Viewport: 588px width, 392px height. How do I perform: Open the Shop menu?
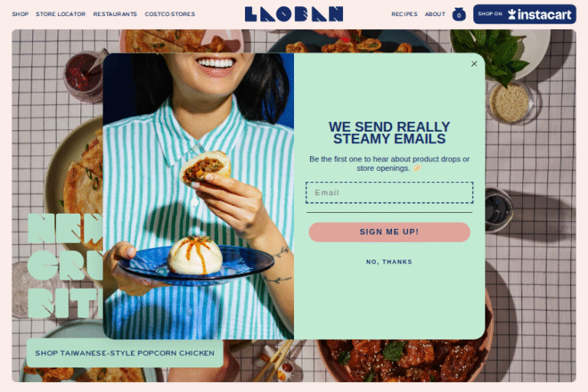pyautogui.click(x=20, y=14)
